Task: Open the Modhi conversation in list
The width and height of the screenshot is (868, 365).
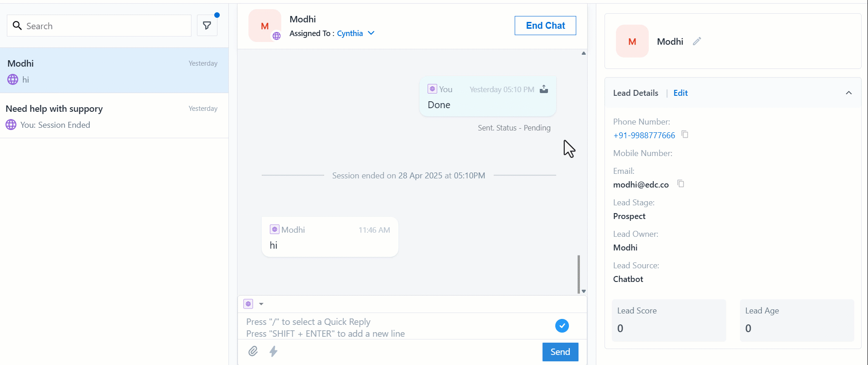Action: point(114,71)
